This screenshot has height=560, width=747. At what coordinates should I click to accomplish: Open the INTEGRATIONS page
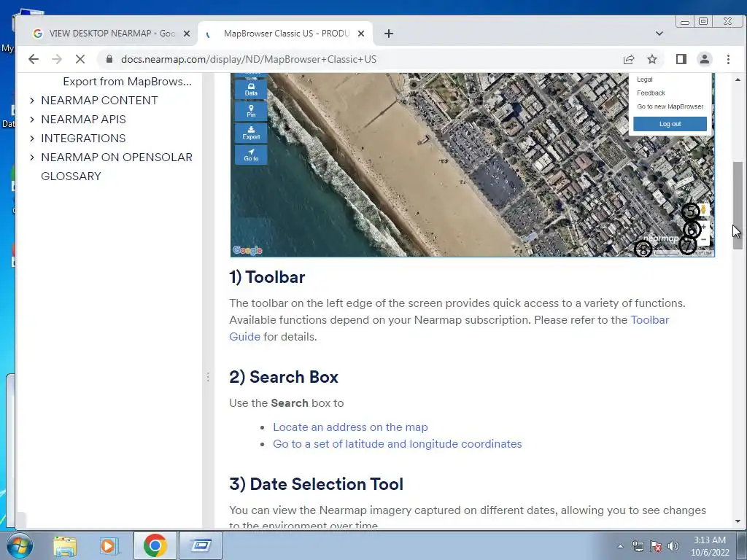(x=83, y=139)
